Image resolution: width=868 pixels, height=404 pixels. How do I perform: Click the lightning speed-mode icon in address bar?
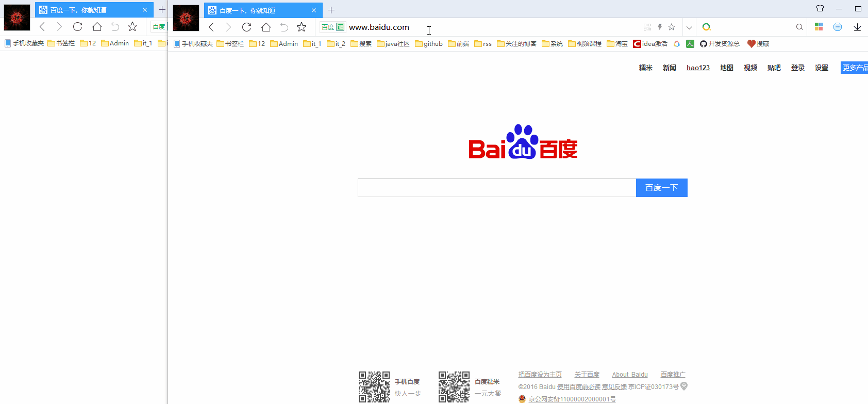659,27
